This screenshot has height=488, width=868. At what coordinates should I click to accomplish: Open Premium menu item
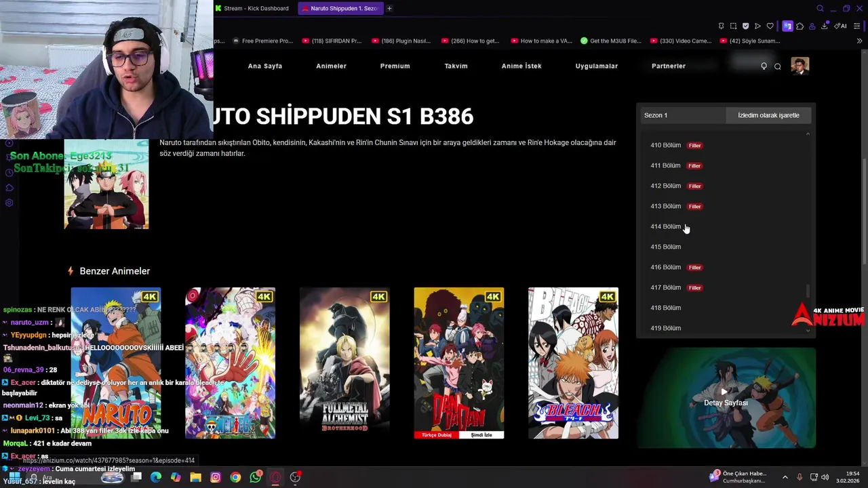395,66
